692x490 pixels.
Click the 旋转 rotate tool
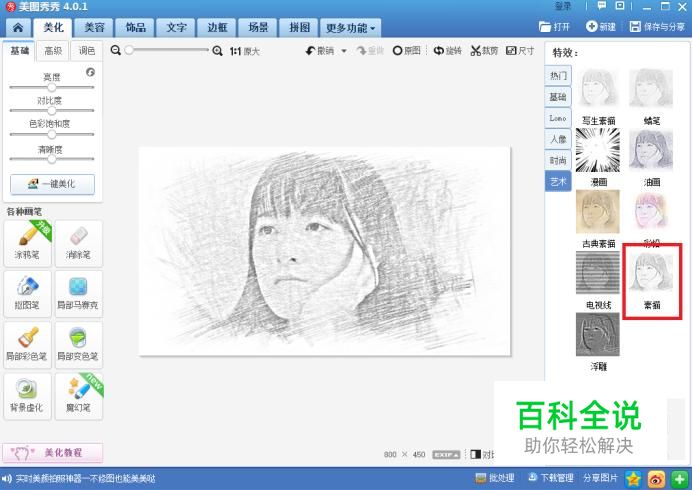coord(447,51)
